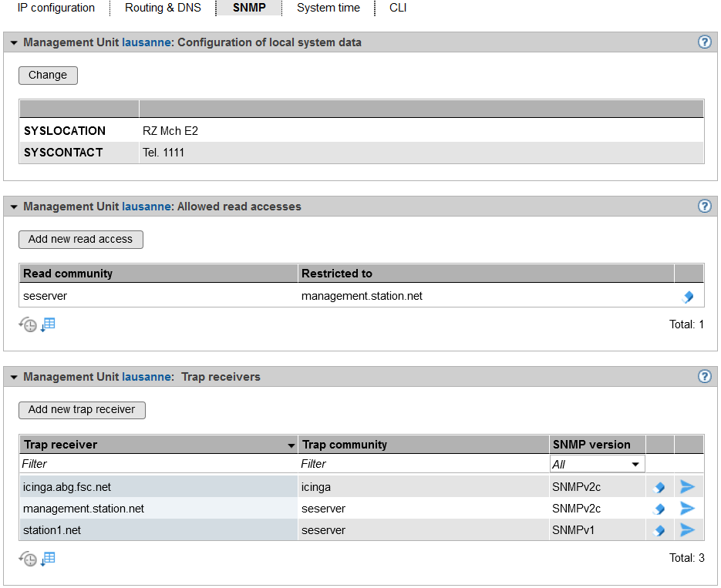Reset table settings under read accesses table
The image size is (721, 588).
(28, 325)
